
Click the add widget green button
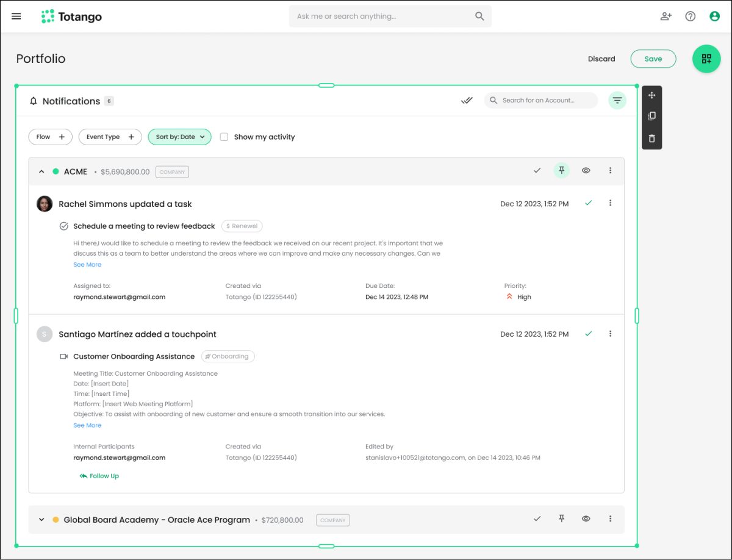click(706, 59)
